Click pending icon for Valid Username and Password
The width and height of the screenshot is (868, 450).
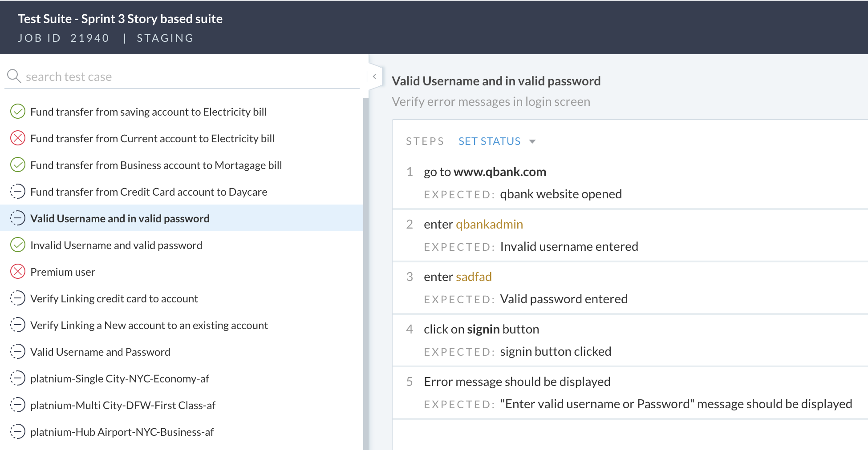(x=18, y=352)
